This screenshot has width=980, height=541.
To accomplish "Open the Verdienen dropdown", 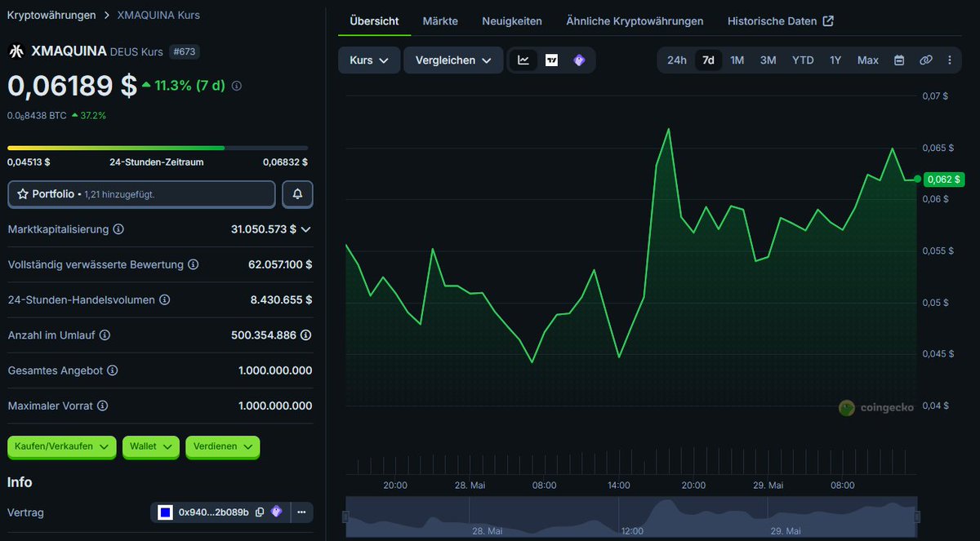I will pos(223,446).
